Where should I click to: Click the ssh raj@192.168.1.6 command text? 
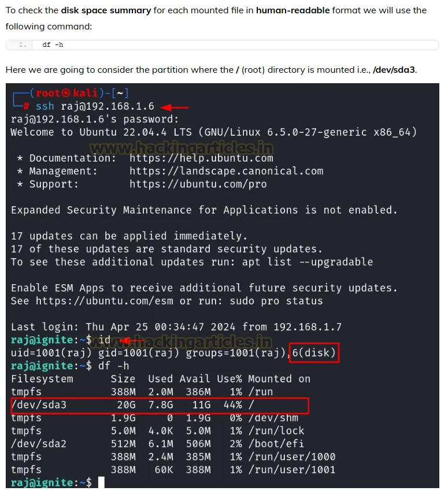95,107
